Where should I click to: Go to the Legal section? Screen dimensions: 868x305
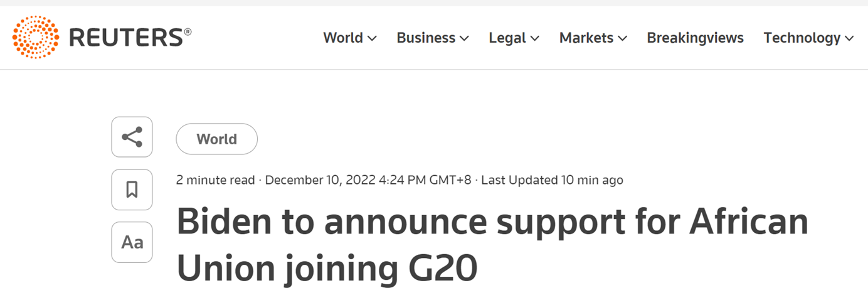click(x=507, y=38)
